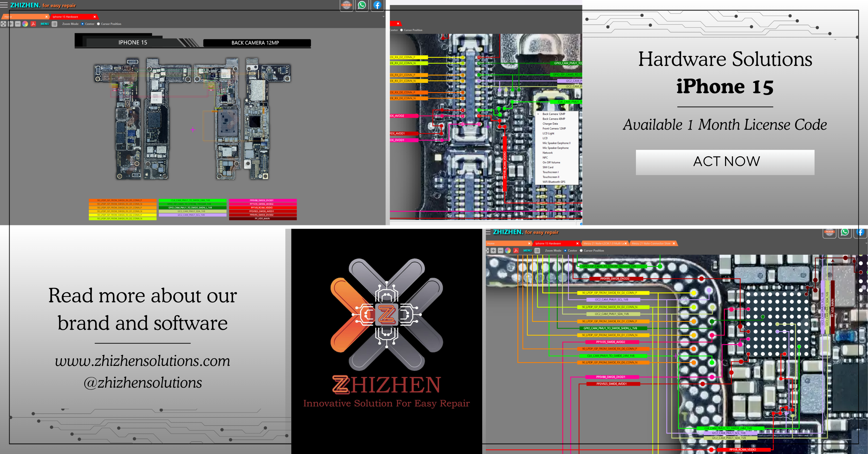Image resolution: width=868 pixels, height=454 pixels.
Task: Click the zoom-in plus icon in the Meizu-tabbed window
Action: [x=493, y=251]
